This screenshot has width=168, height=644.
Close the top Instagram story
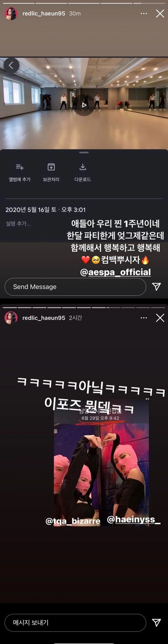pos(160,14)
